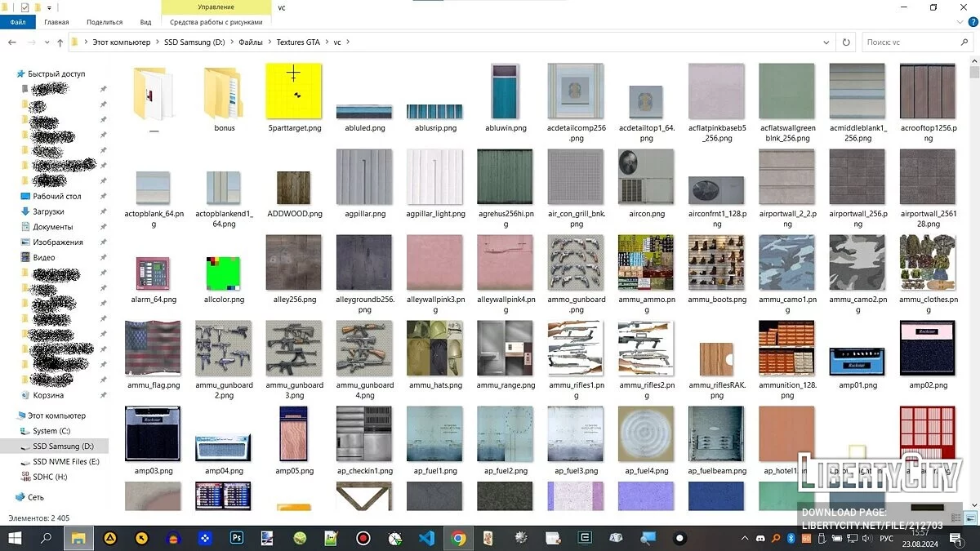This screenshot has width=980, height=551.
Task: Show hidden system tray icons
Action: coord(745,539)
